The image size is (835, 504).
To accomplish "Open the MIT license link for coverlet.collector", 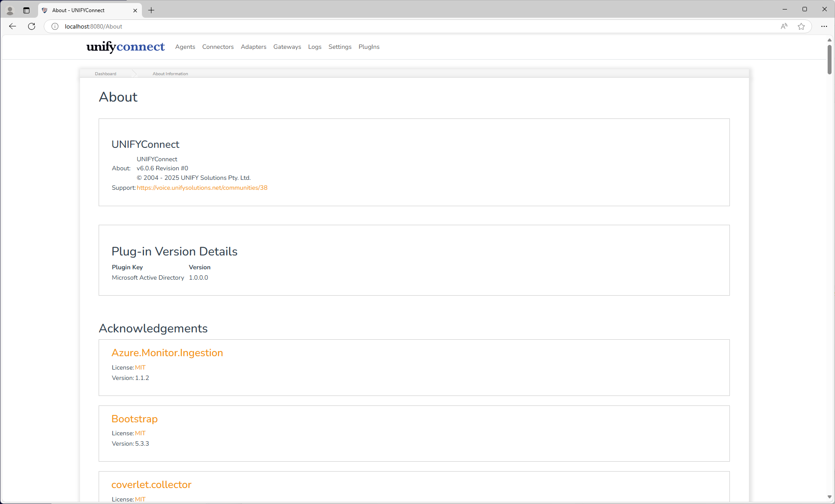I will tap(140, 499).
